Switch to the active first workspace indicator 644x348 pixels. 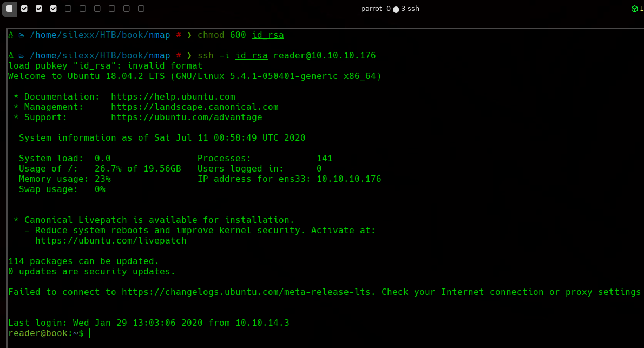point(9,9)
